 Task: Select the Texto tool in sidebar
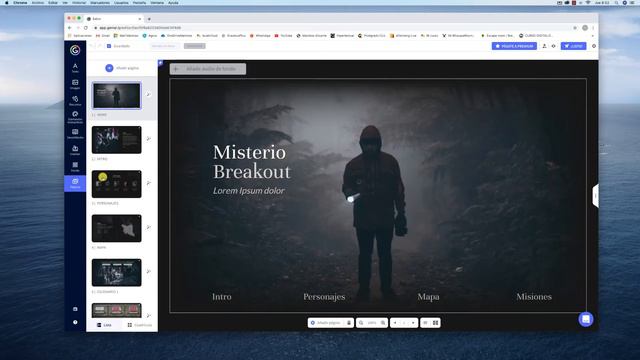click(75, 68)
